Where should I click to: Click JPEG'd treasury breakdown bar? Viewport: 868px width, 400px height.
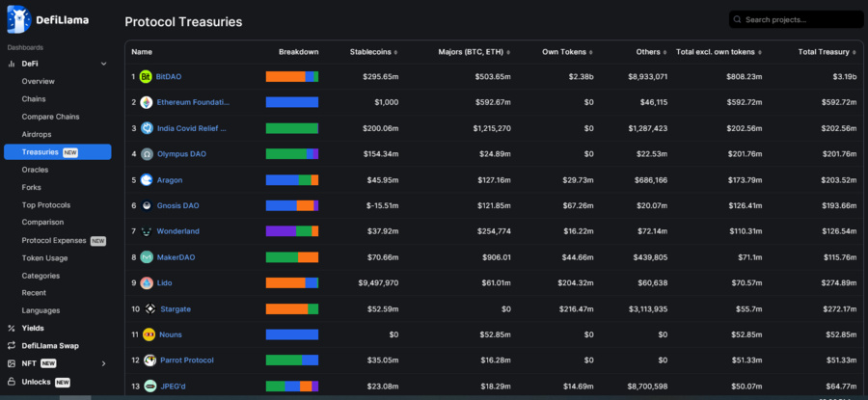pyautogui.click(x=291, y=387)
